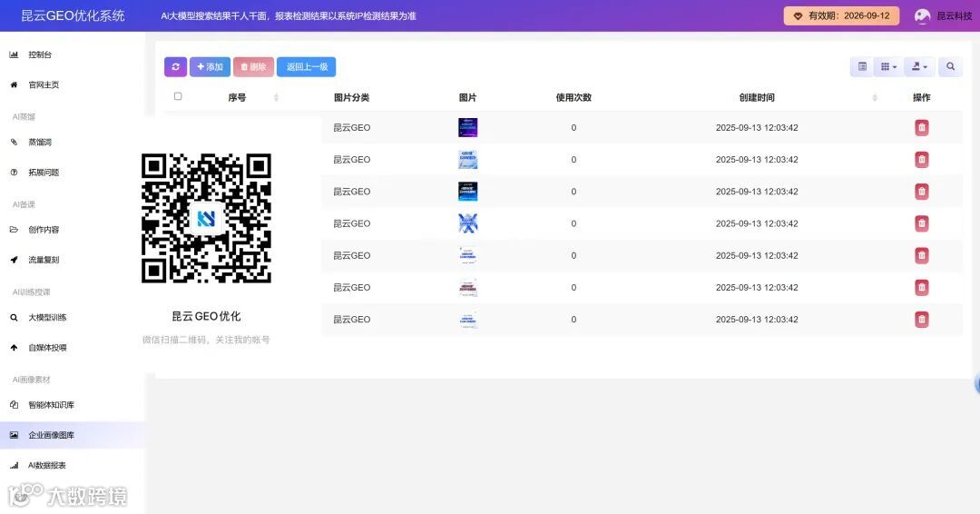Viewport: 980px width, 514px height.
Task: Delete the fifth row trash icon
Action: click(921, 255)
